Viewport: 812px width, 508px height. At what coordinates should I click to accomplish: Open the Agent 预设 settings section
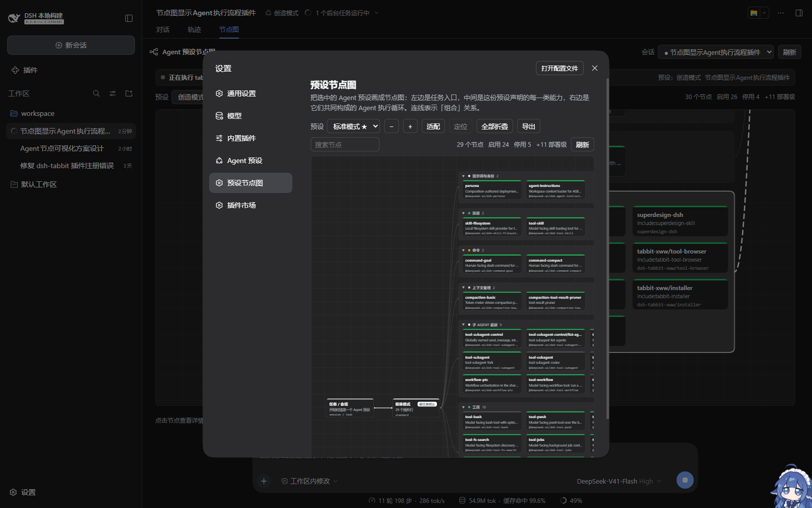[251, 161]
